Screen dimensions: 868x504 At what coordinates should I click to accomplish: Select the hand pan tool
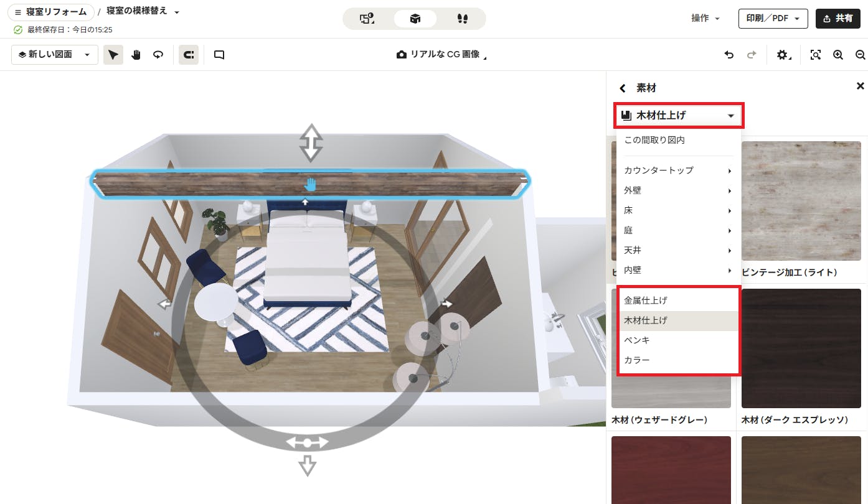(136, 55)
